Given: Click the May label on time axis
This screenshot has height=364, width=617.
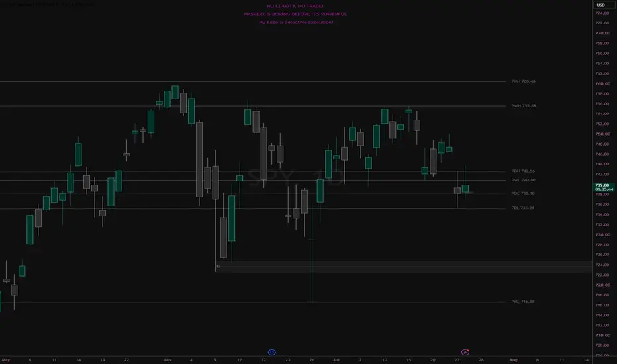Looking at the screenshot, I should (x=5, y=359).
